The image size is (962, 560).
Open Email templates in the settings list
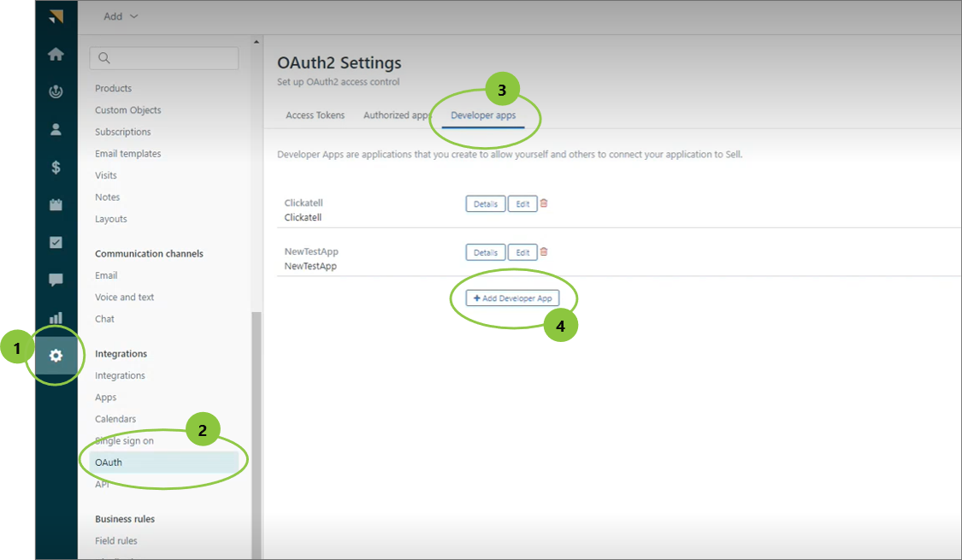pos(127,154)
